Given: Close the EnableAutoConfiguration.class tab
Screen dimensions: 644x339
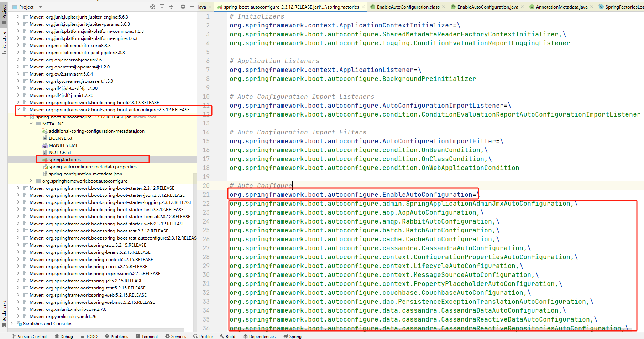Looking at the screenshot, I should [x=444, y=7].
